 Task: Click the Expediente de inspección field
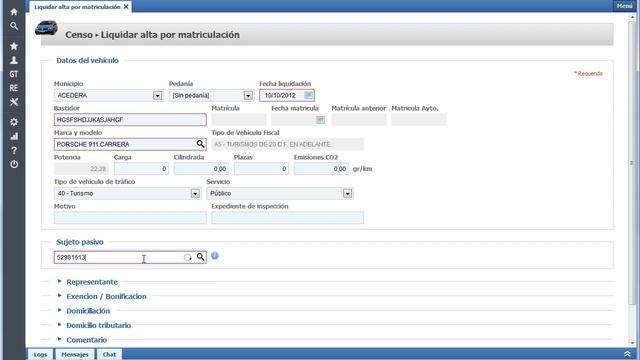click(x=287, y=218)
